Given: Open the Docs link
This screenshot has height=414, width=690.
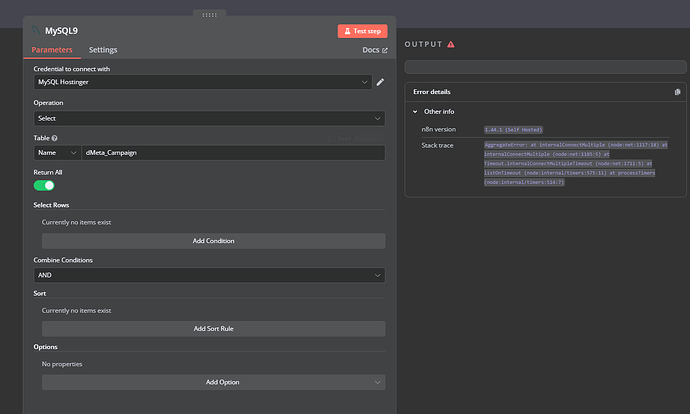Looking at the screenshot, I should [x=375, y=50].
